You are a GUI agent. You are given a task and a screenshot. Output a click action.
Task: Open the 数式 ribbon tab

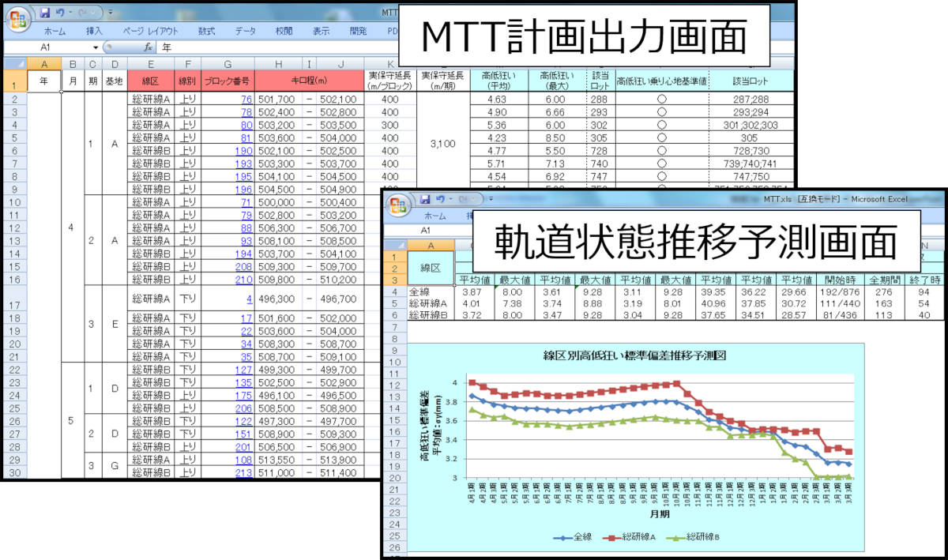tap(207, 32)
